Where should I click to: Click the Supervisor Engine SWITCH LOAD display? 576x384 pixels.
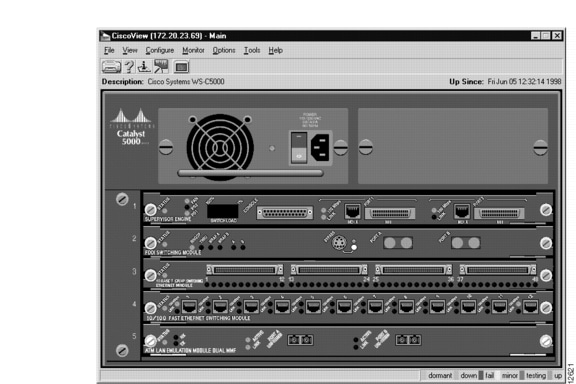[223, 212]
